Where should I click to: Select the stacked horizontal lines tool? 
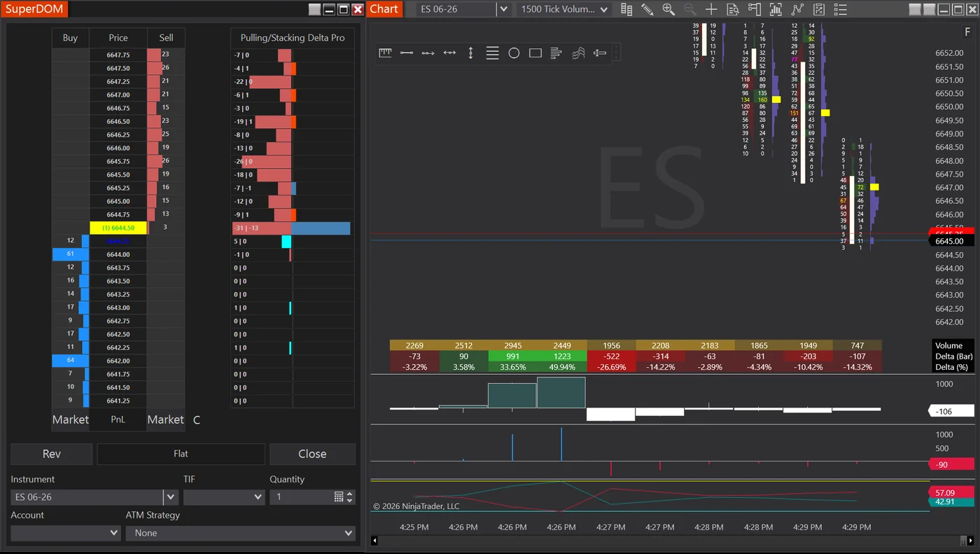tap(492, 53)
